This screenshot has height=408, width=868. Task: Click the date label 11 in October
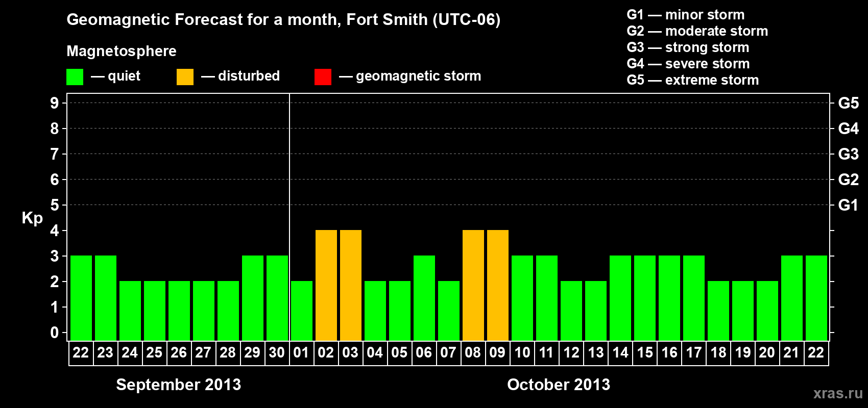(x=546, y=352)
